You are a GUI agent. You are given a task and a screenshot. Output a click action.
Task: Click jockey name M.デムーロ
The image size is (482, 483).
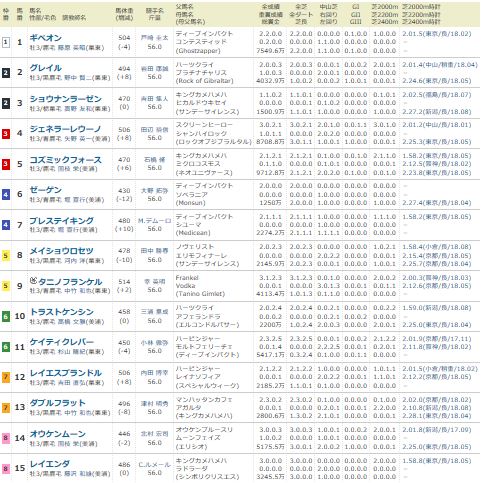point(154,221)
